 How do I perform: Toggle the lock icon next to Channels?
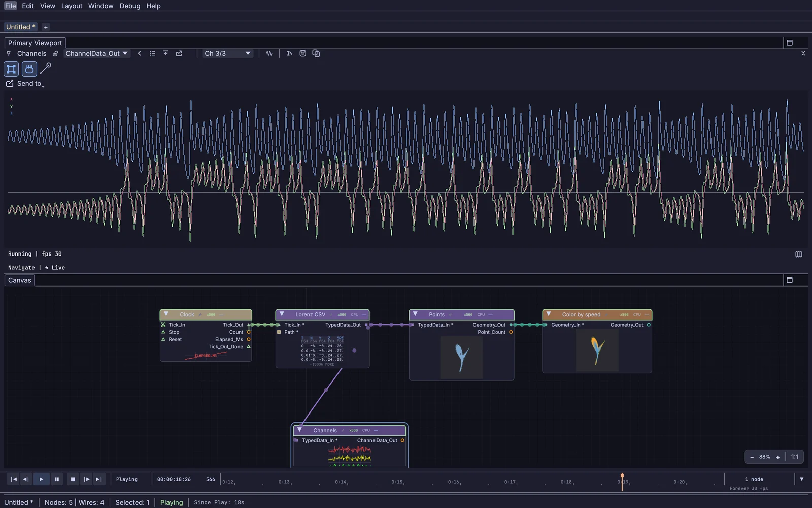pyautogui.click(x=55, y=54)
